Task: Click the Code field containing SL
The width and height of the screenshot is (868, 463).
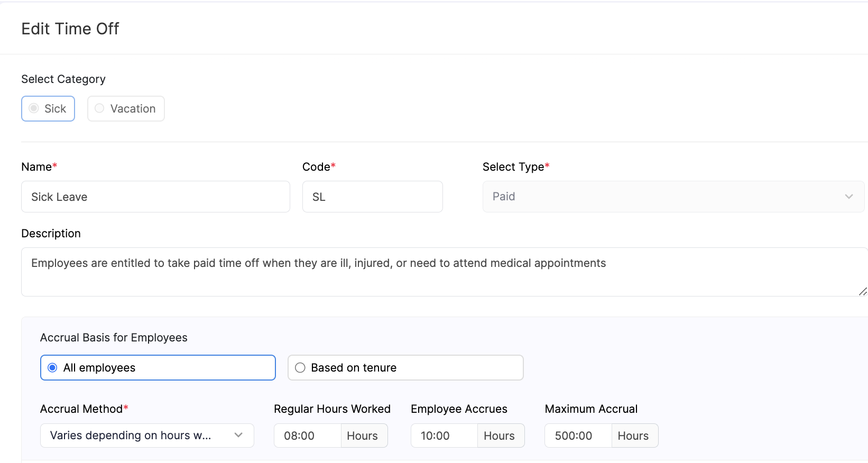Action: (x=372, y=197)
